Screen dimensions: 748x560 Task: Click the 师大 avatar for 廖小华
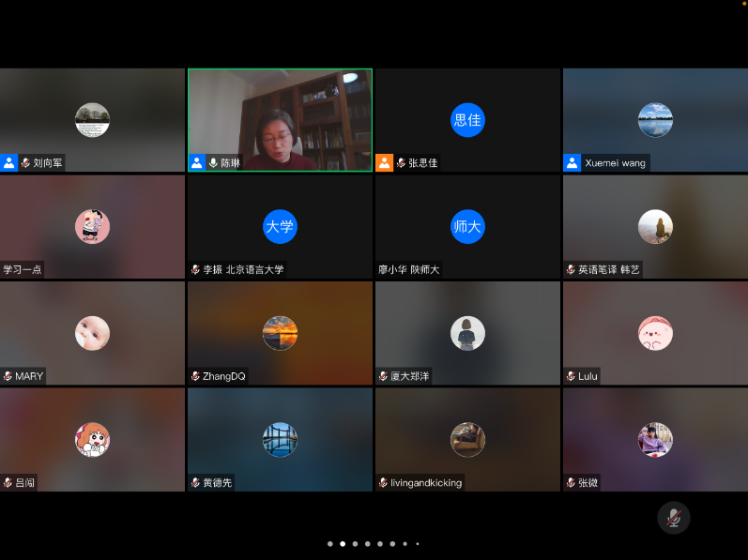tap(467, 226)
